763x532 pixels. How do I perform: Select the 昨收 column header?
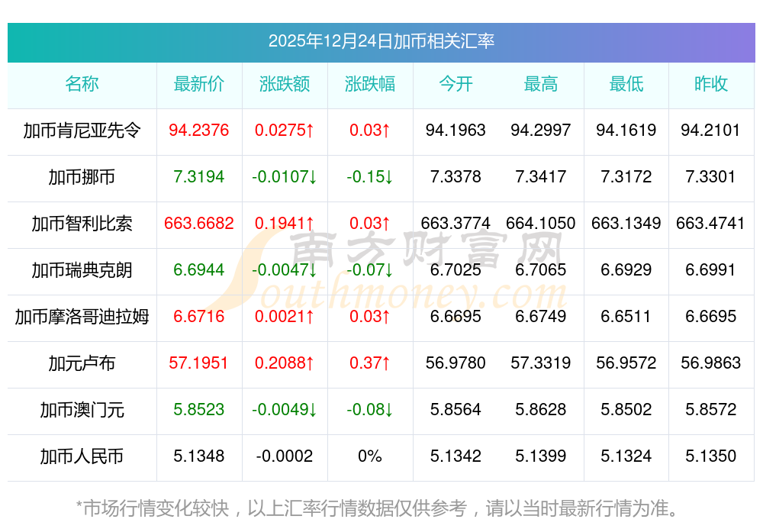pos(711,84)
